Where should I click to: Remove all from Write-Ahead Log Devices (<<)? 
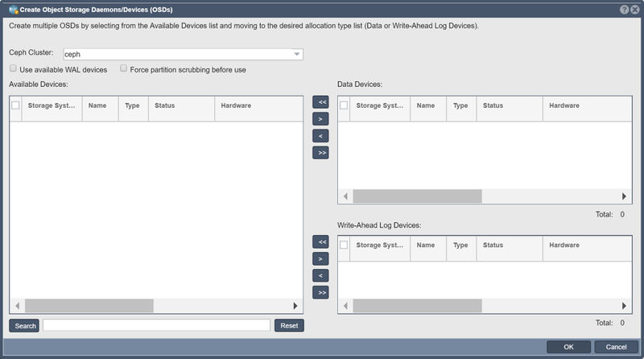(x=320, y=242)
